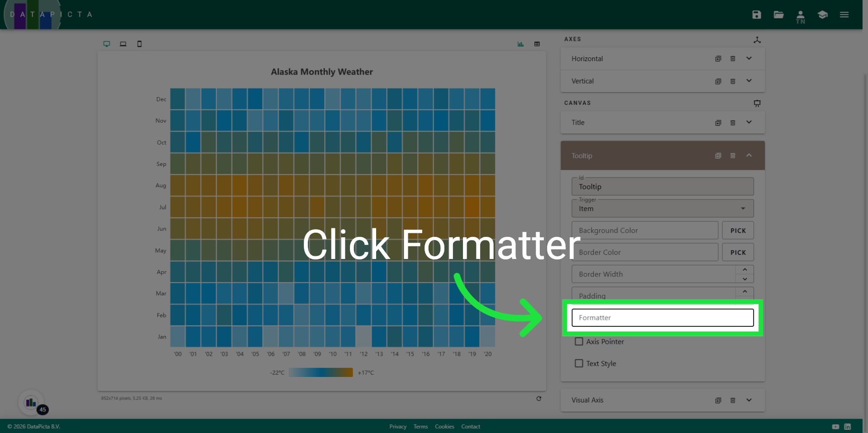
Task: Duplicate the Horizontal axis
Action: click(x=718, y=59)
